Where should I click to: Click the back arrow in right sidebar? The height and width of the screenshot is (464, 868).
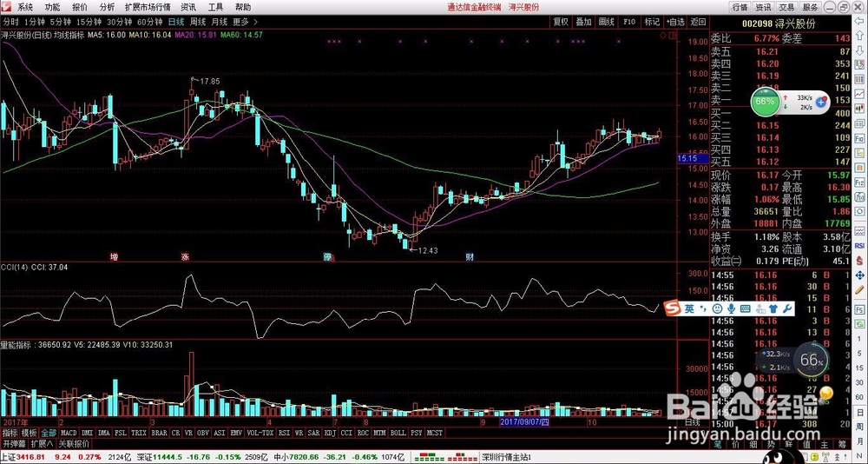click(x=859, y=21)
